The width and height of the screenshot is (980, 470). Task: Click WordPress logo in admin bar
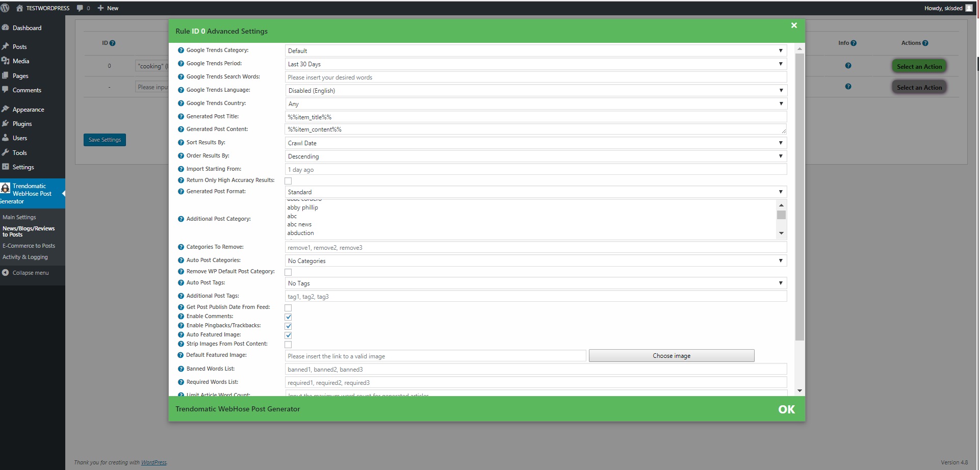5,8
